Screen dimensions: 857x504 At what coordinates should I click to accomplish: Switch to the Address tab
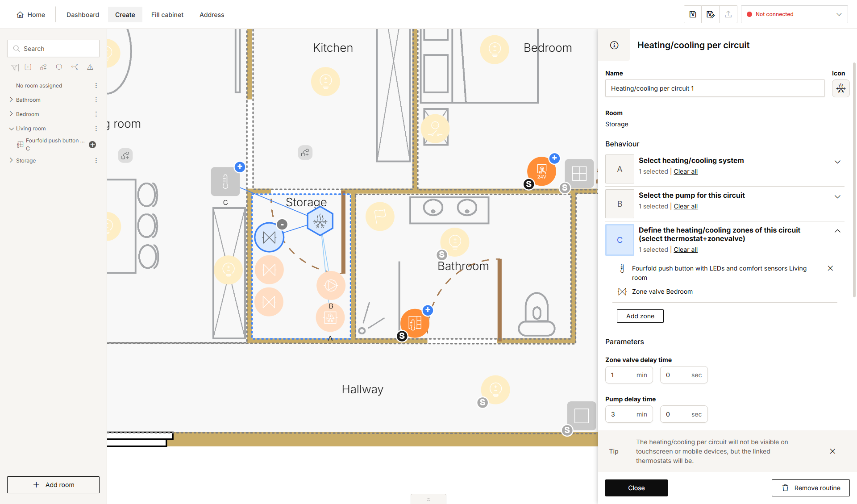pyautogui.click(x=212, y=15)
